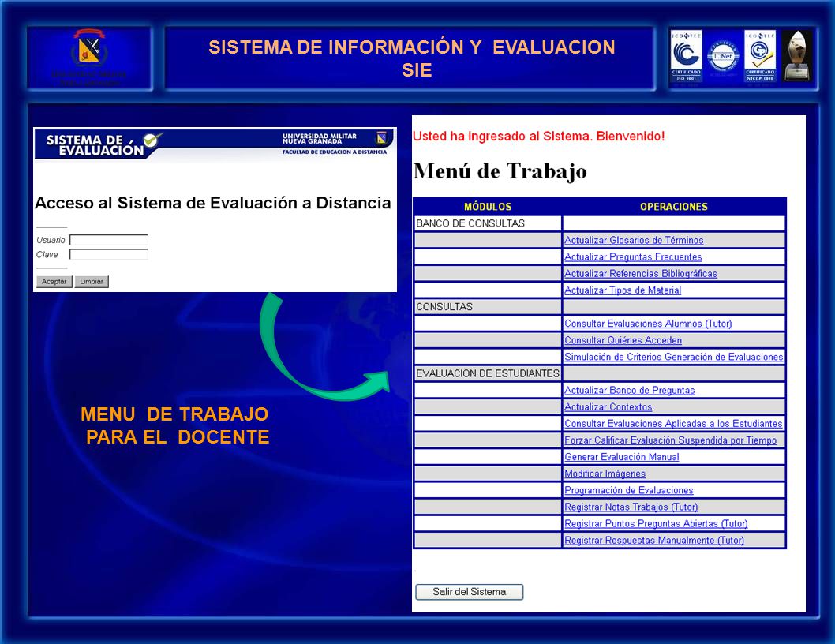Click the ICONTEC NTCGP 1000 certification badge
Screen dimensions: 835x644
point(759,56)
